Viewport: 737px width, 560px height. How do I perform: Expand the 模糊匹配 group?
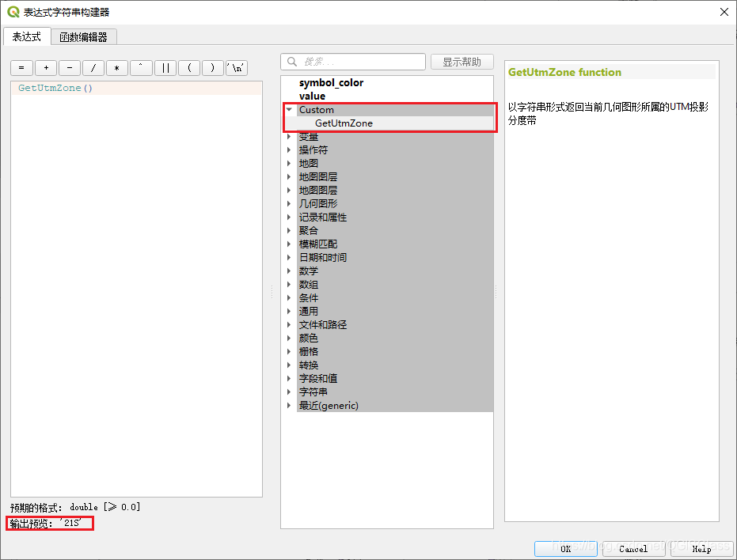coord(289,244)
